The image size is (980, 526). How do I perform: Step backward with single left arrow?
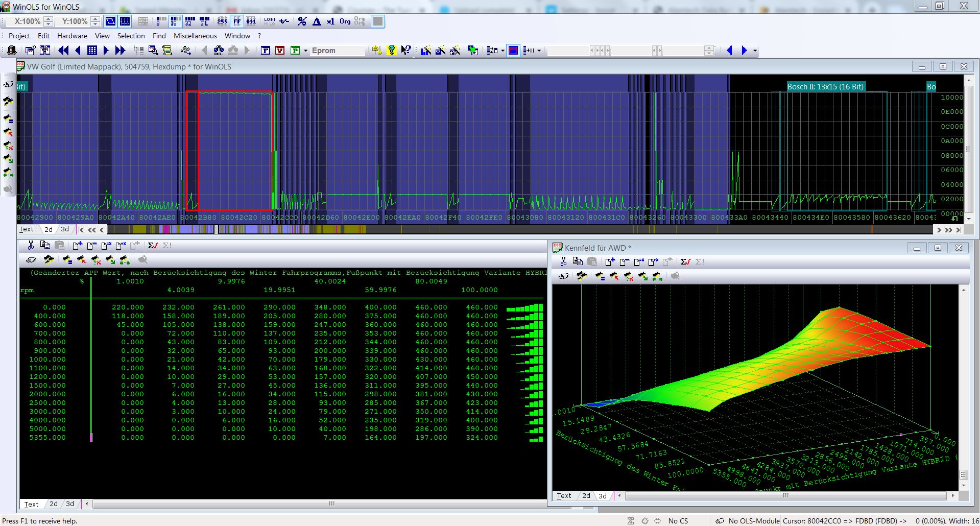[78, 51]
